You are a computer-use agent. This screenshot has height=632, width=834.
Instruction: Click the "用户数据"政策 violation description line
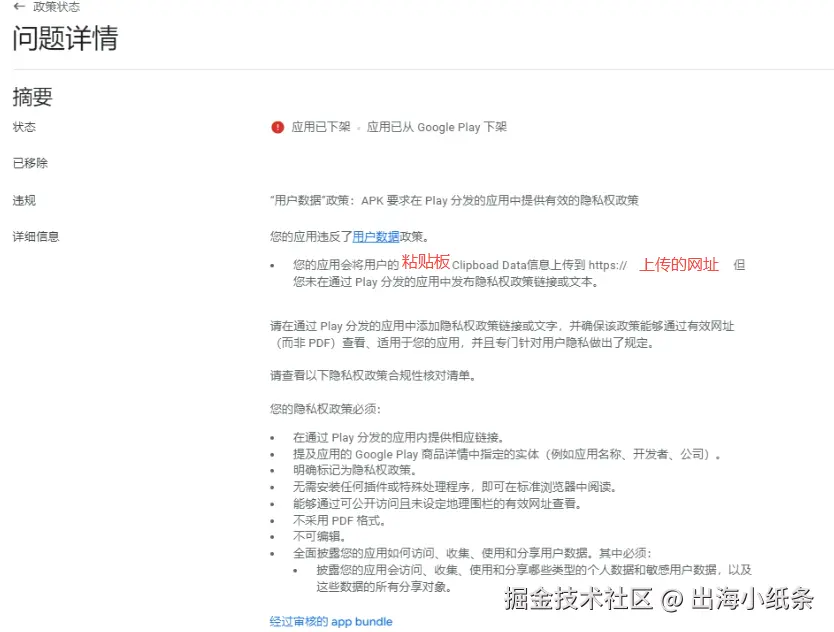[x=454, y=201]
